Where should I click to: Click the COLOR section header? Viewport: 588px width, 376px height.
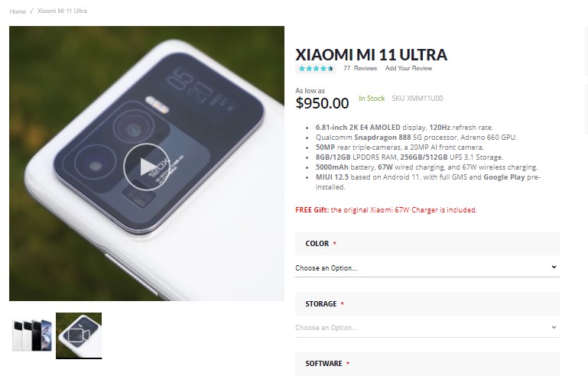[427, 244]
